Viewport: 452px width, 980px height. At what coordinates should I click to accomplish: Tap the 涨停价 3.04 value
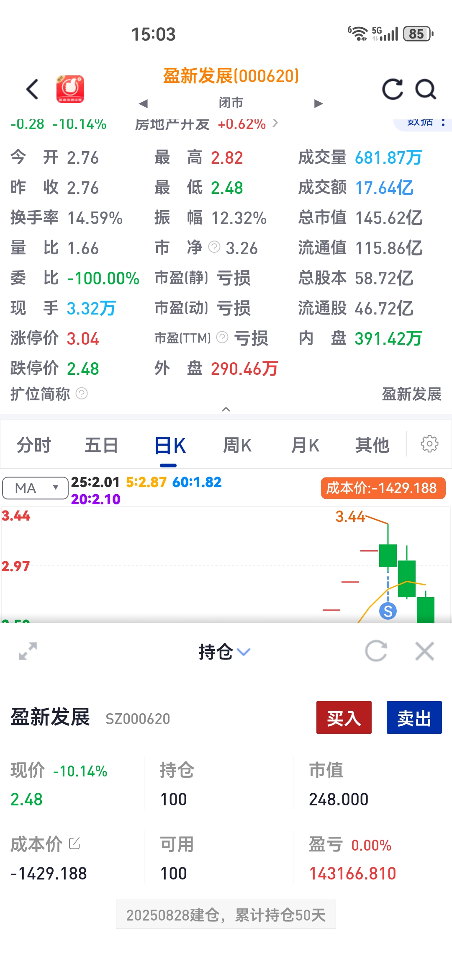(x=83, y=338)
